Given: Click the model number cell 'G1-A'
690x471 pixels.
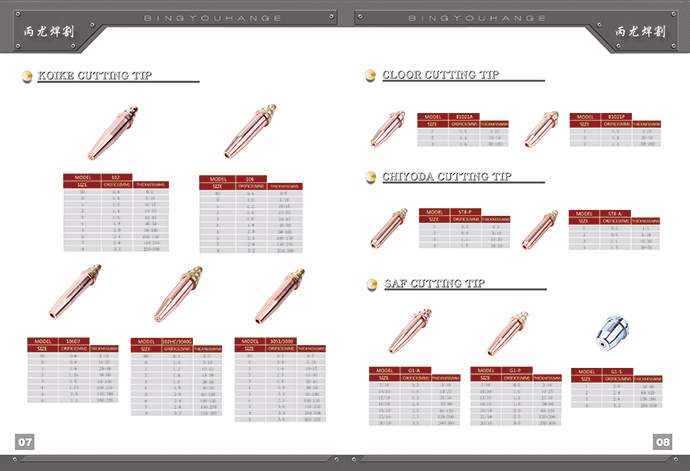Looking at the screenshot, I should [x=415, y=371].
